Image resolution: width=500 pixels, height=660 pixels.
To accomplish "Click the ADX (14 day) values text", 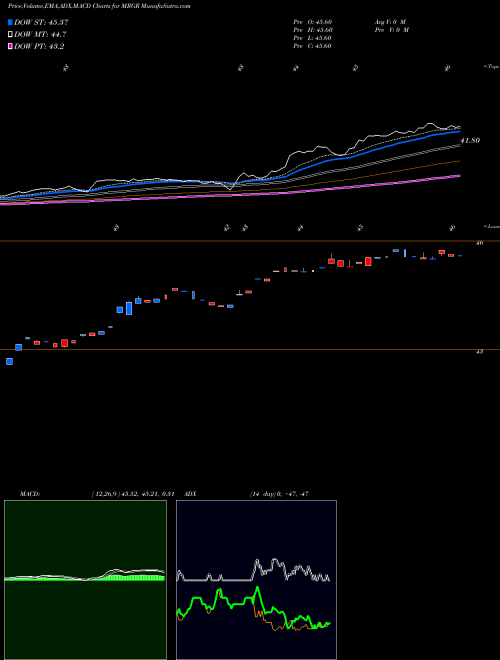I will click(x=278, y=494).
